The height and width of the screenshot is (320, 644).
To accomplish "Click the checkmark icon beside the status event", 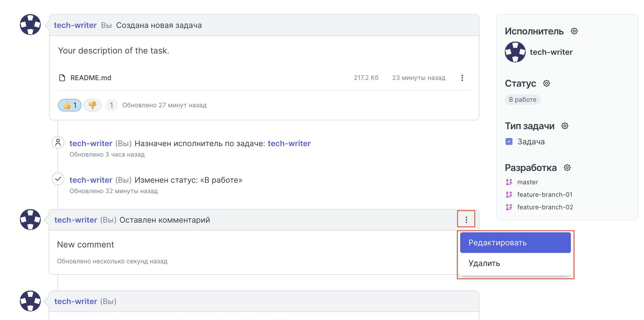I will pyautogui.click(x=58, y=179).
